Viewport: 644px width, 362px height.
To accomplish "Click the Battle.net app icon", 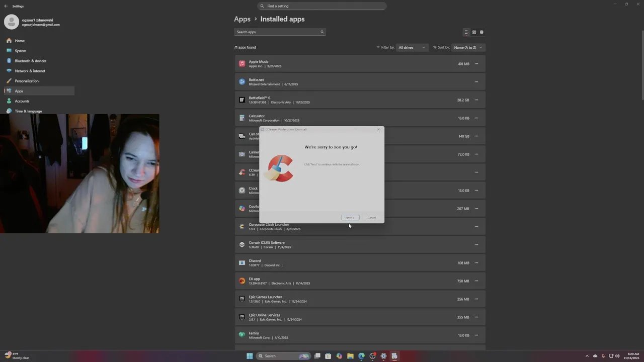I will 242,82.
